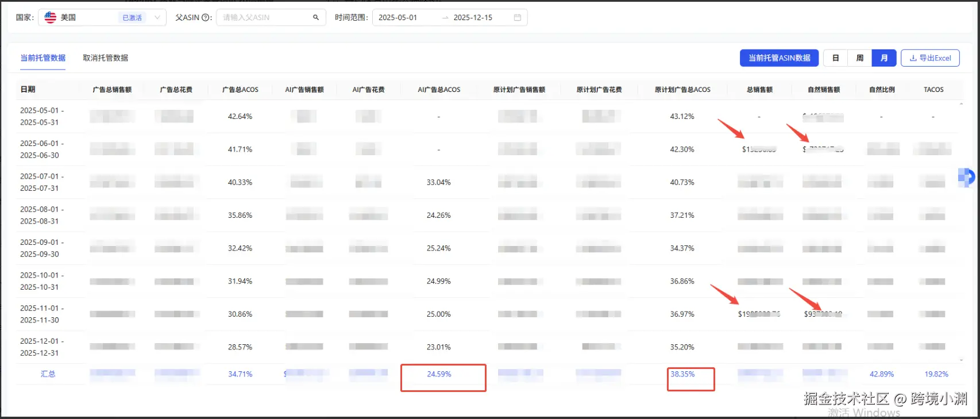Expand the country selector chevron arrow
The width and height of the screenshot is (980, 419).
tap(157, 17)
